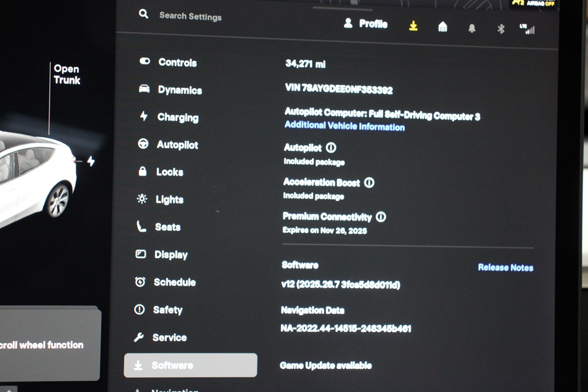This screenshot has width=588, height=392.
Task: Click the yellow software download icon
Action: (414, 26)
